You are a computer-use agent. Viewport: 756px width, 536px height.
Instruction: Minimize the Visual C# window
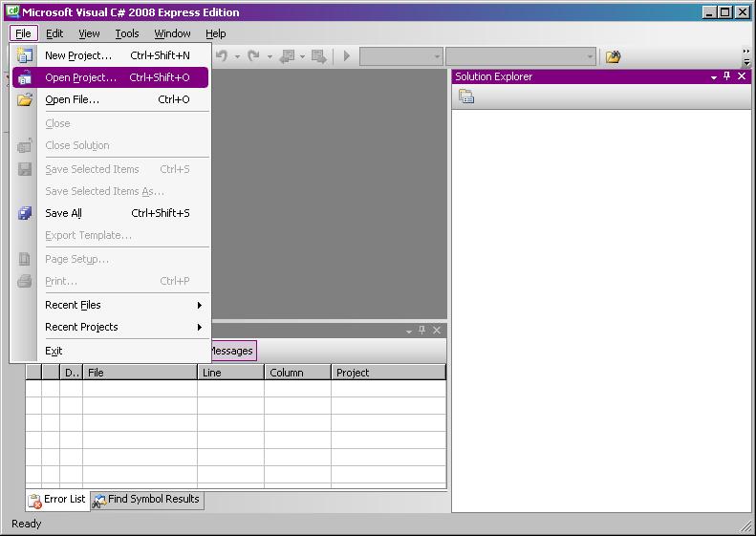[709, 12]
